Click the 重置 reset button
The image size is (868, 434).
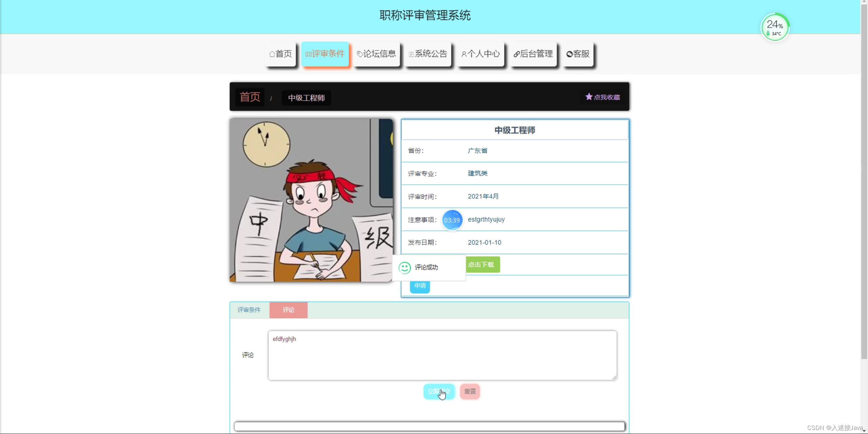point(469,391)
